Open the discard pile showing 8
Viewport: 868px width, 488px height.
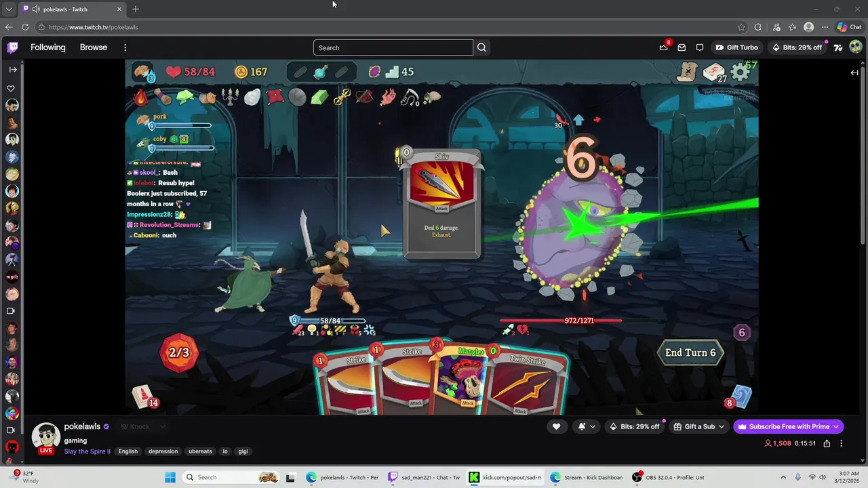[x=738, y=398]
